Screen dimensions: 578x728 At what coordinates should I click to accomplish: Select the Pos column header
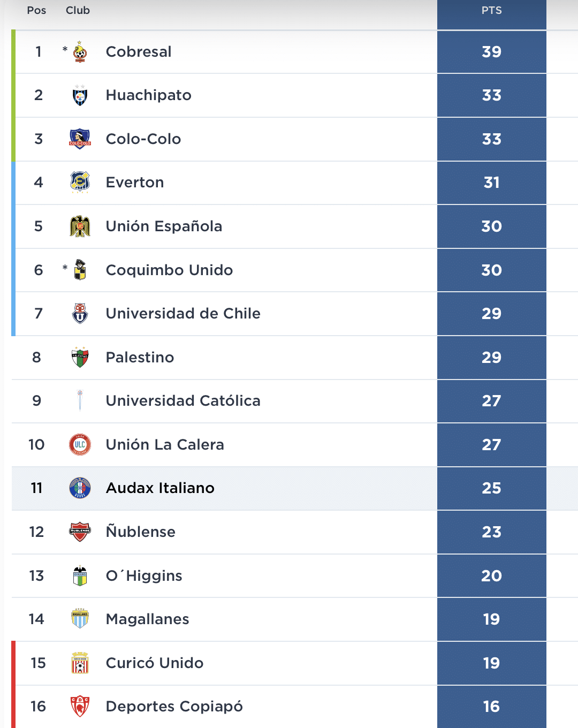point(36,11)
